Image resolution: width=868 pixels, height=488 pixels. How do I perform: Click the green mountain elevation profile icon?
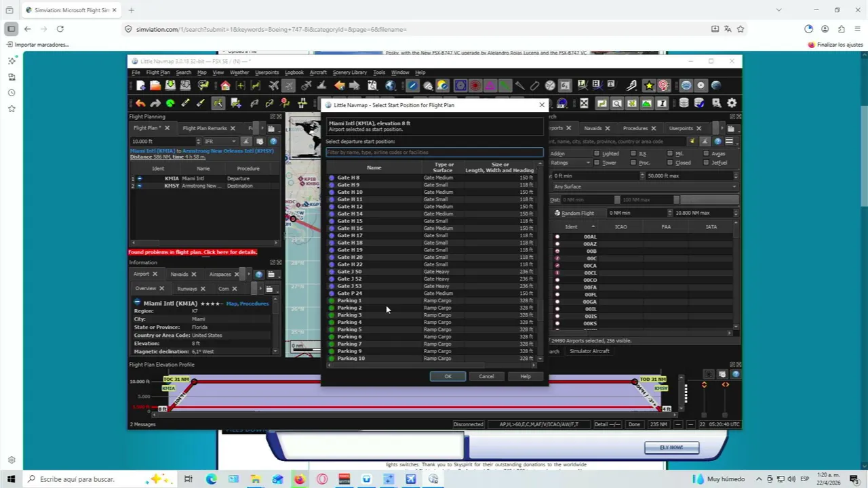coord(646,103)
